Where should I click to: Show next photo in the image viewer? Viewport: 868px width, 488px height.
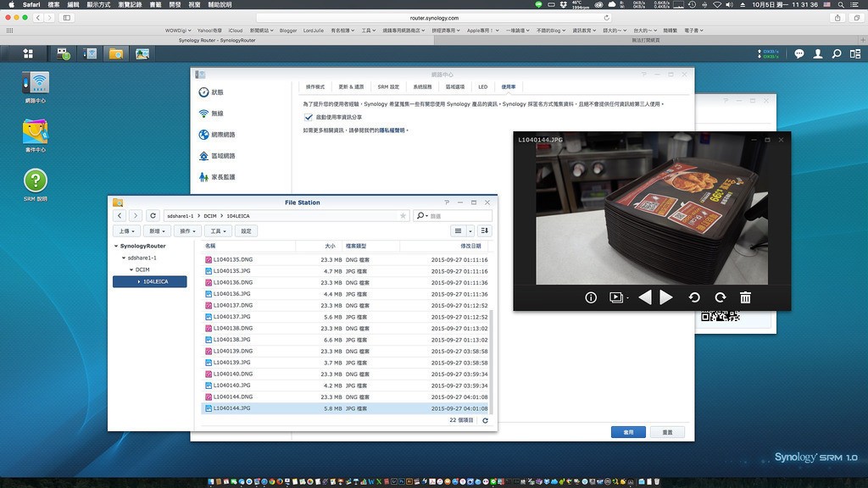click(666, 297)
